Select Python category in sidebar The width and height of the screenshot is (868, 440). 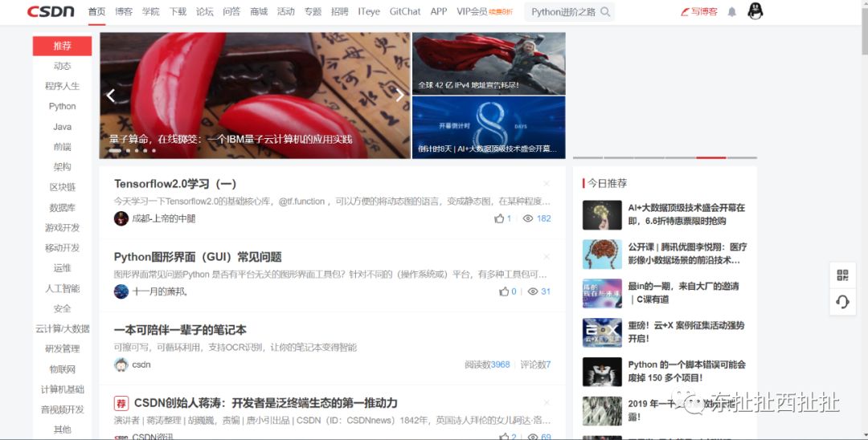(62, 106)
